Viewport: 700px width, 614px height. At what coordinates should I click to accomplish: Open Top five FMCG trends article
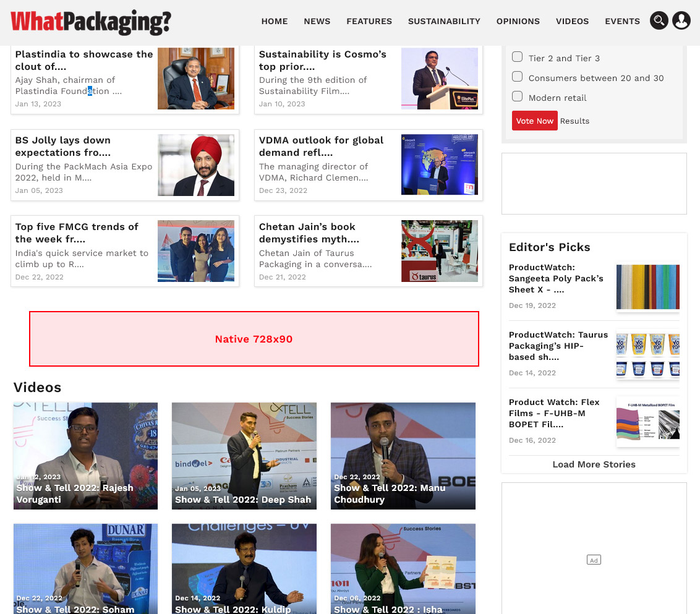[77, 232]
